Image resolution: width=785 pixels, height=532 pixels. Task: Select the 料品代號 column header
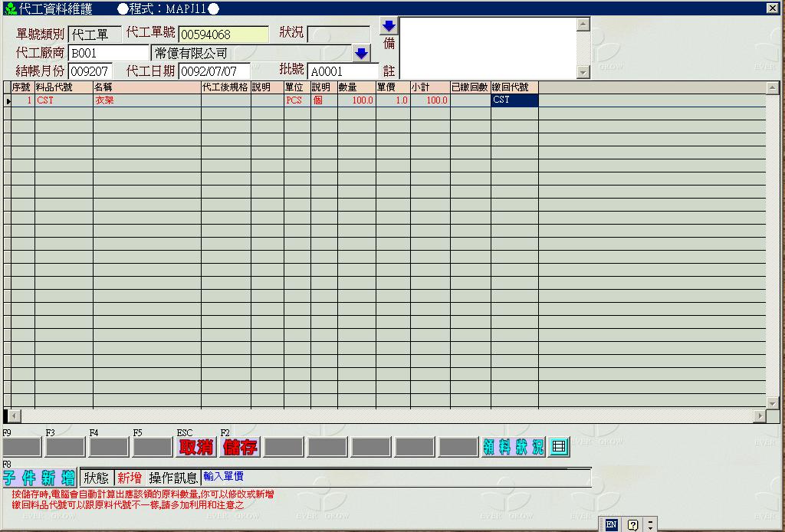(63, 87)
